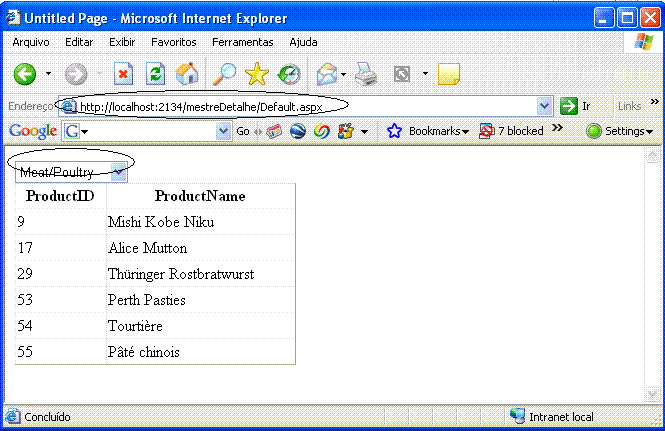Open the History clock icon
This screenshot has width=665, height=431.
(289, 74)
